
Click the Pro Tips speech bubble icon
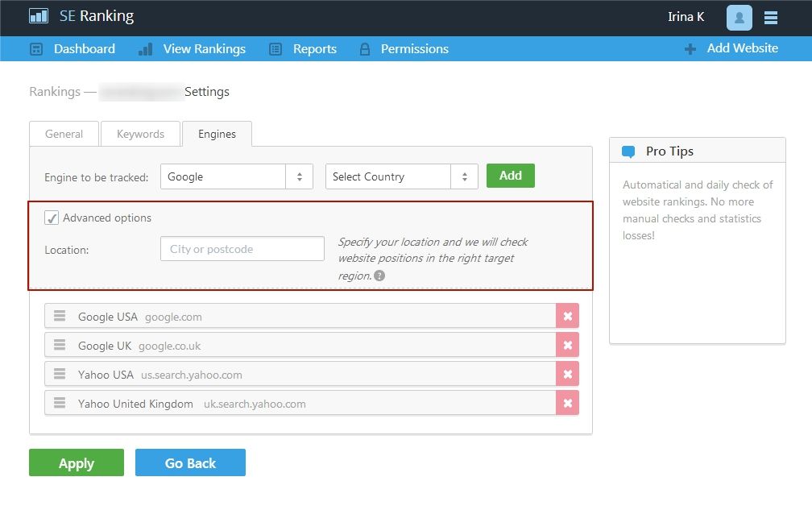(x=628, y=151)
